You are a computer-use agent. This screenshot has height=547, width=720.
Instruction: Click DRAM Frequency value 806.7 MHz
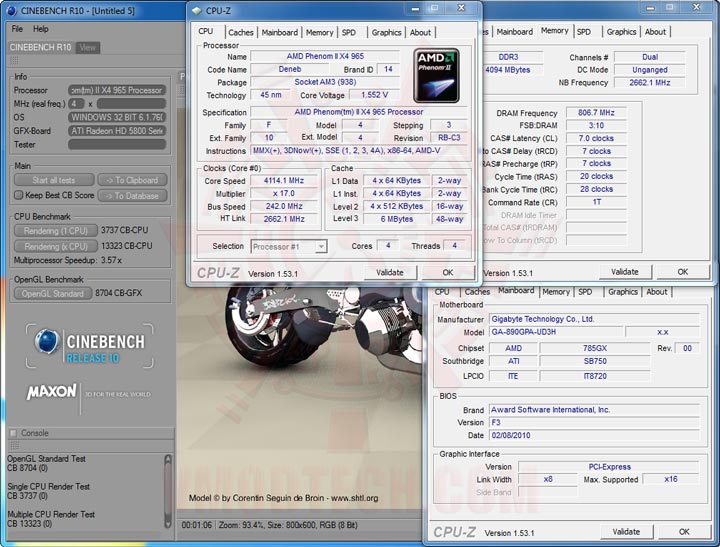click(596, 113)
